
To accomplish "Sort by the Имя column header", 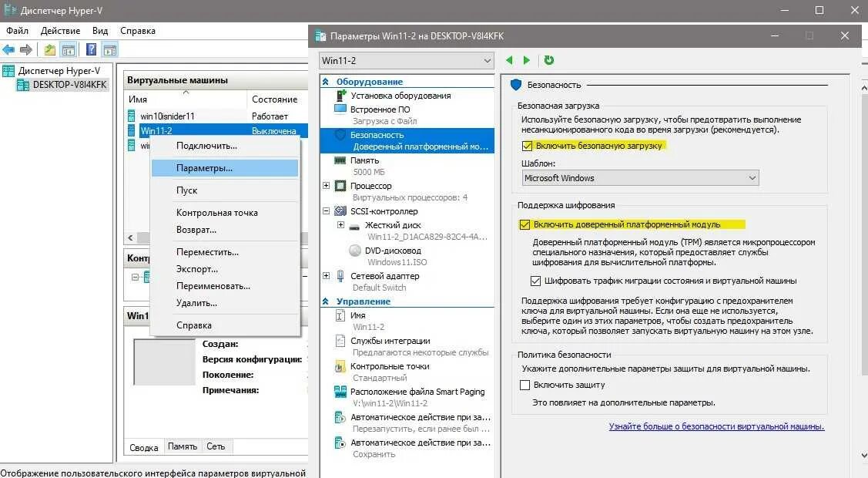I will 186,99.
